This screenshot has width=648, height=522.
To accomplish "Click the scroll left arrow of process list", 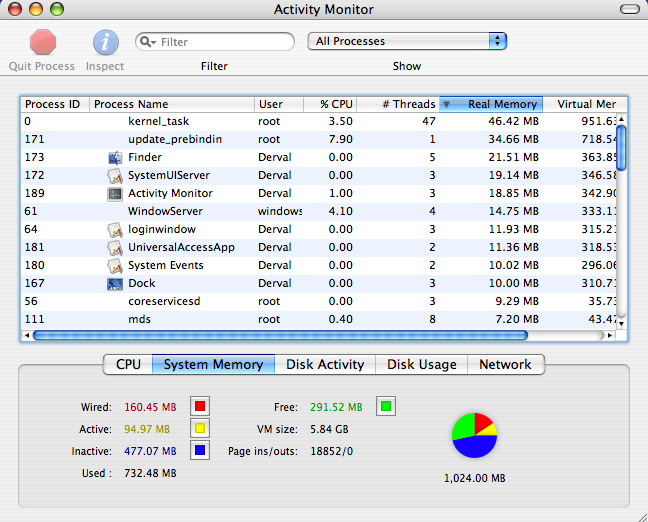I will 27,335.
